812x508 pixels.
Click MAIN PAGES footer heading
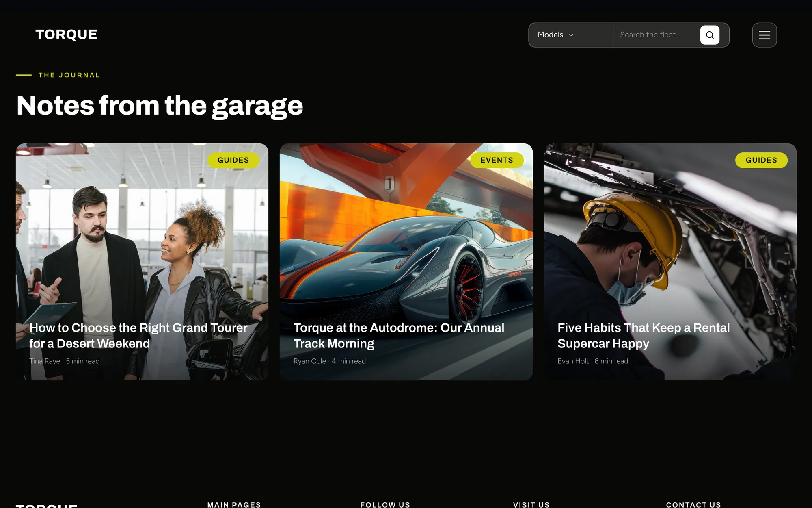pyautogui.click(x=234, y=504)
